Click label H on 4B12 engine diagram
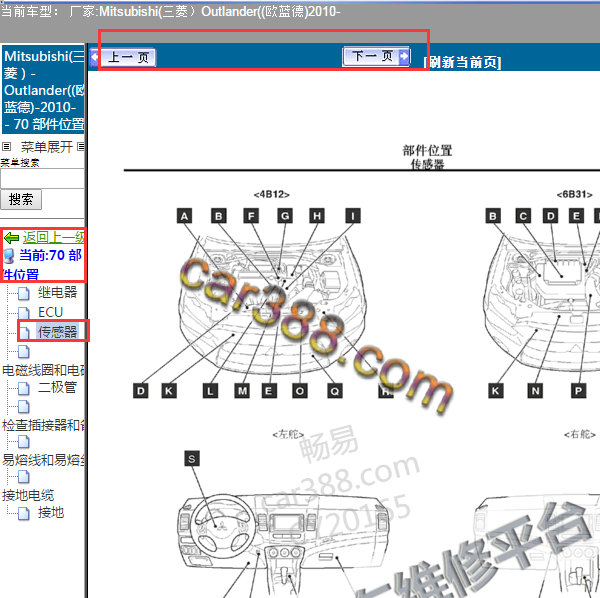Viewport: 600px width, 598px height. click(x=317, y=216)
